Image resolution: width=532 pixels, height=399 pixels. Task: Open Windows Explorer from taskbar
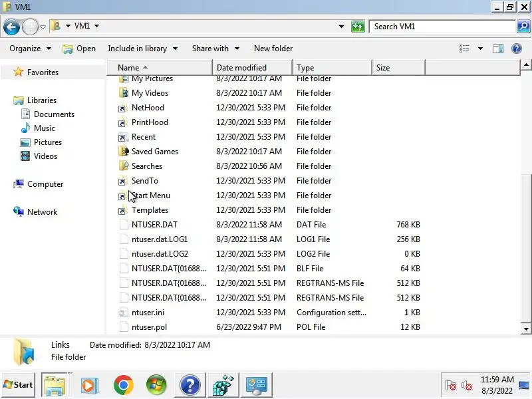55,385
